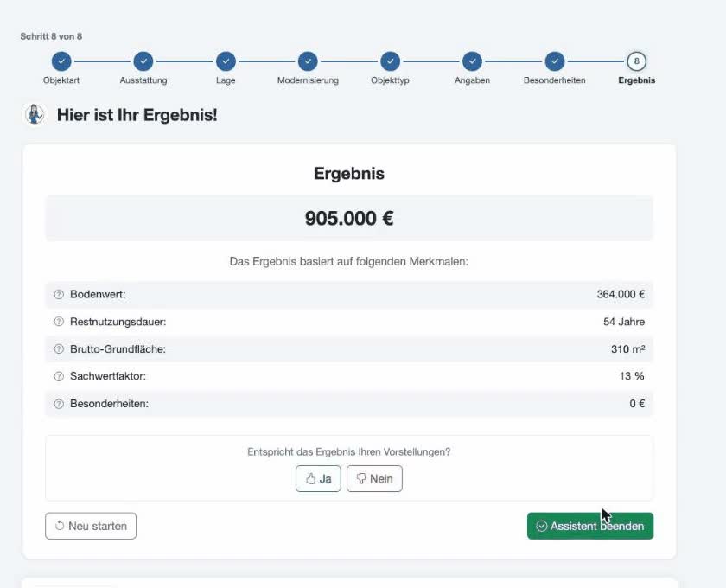Choose Nein with the thumbs-down button
Screen dimensions: 726x588
click(374, 479)
